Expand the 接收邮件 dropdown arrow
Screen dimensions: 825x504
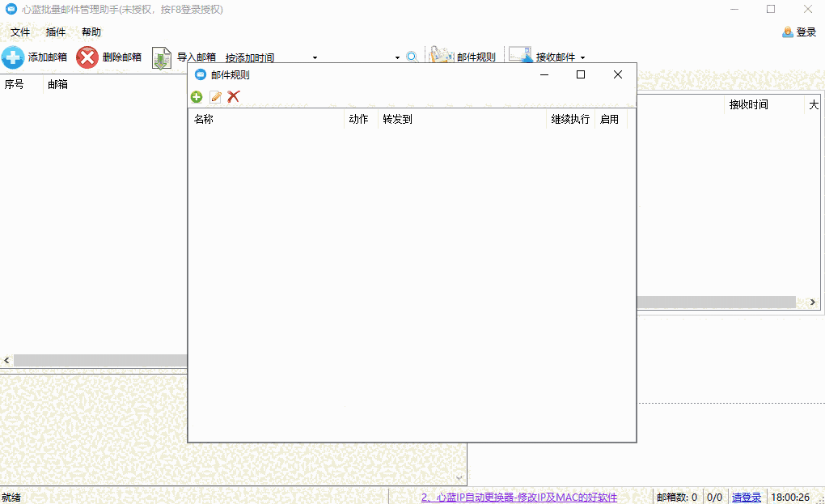point(582,57)
